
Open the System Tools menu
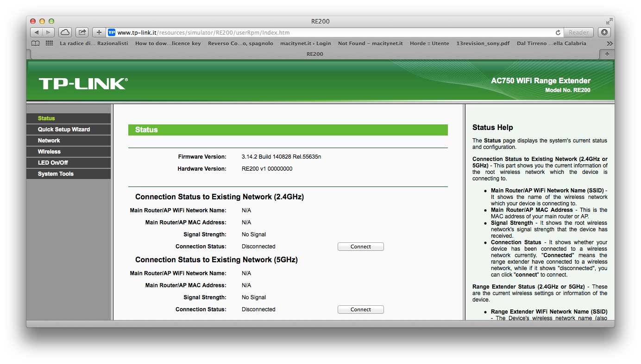[69, 174]
